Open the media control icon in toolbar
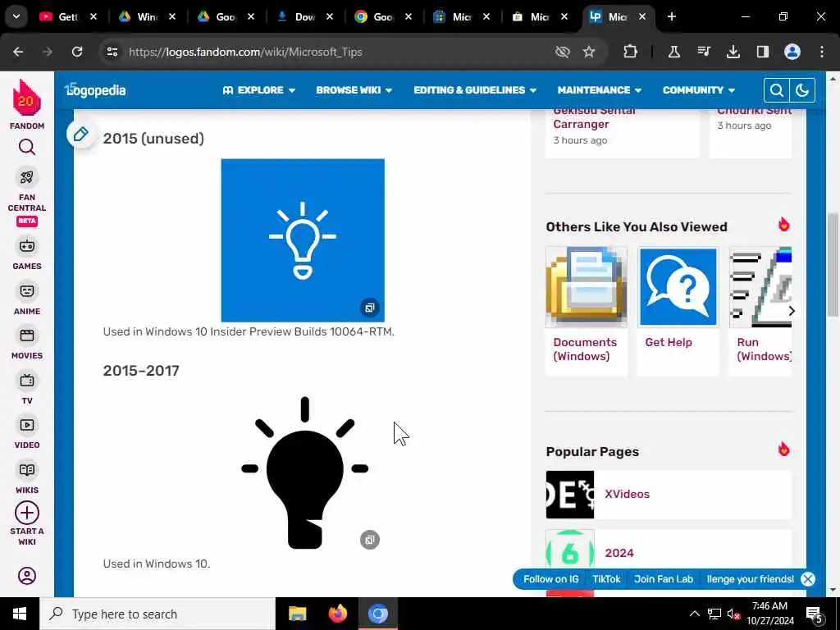This screenshot has width=840, height=630. pyautogui.click(x=703, y=52)
